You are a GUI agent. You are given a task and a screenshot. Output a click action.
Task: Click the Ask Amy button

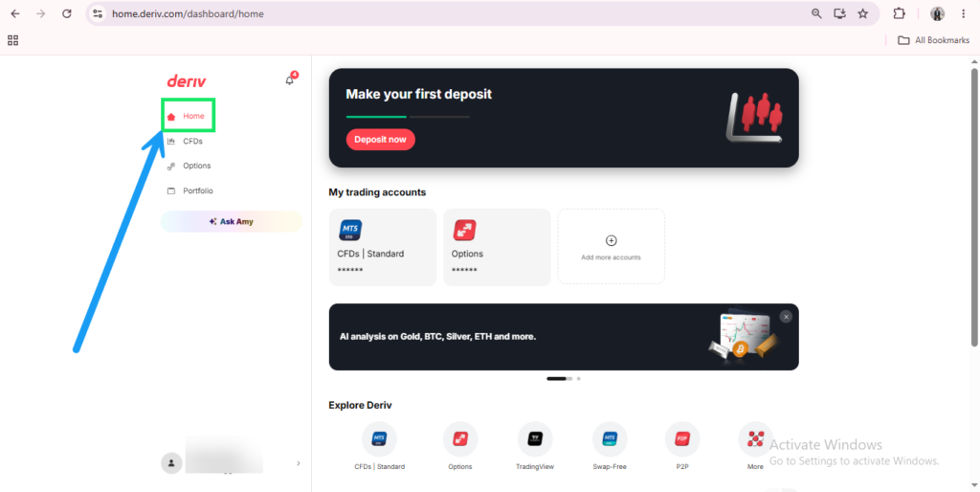(x=232, y=221)
